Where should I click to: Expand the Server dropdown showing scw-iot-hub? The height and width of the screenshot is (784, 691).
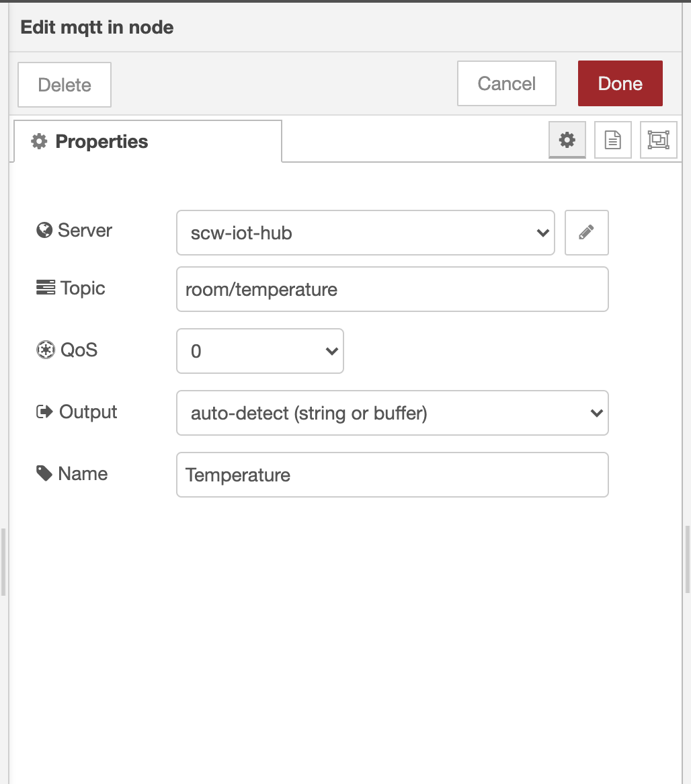point(365,233)
